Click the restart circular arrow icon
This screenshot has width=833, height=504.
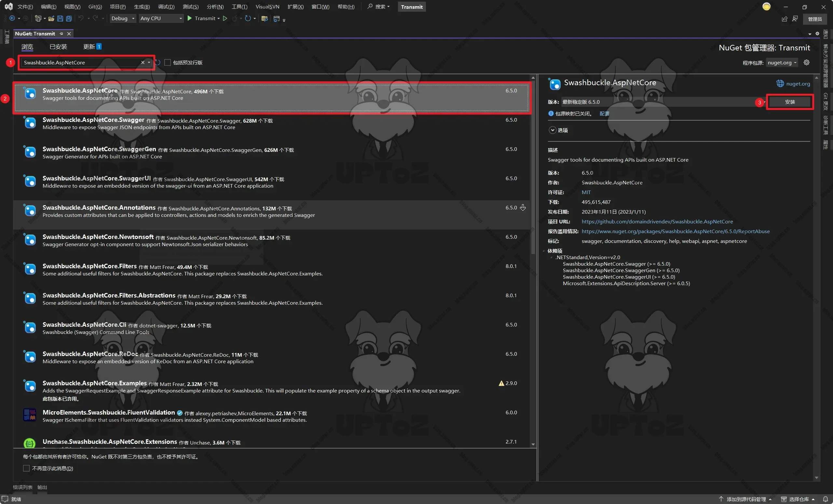pyautogui.click(x=248, y=18)
